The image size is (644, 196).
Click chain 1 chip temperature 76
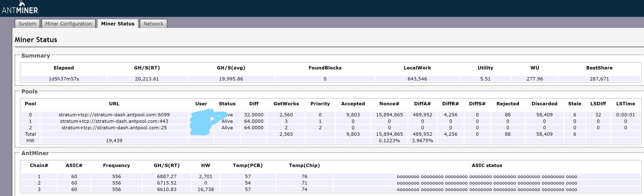pos(304,177)
